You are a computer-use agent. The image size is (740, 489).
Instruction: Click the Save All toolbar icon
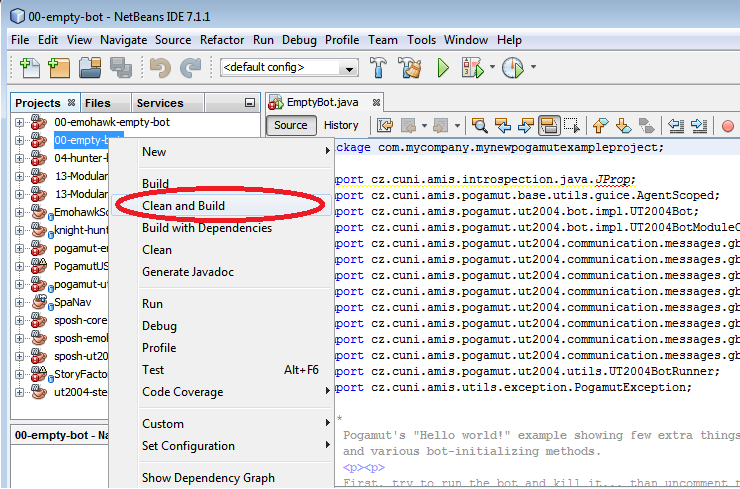click(x=121, y=68)
